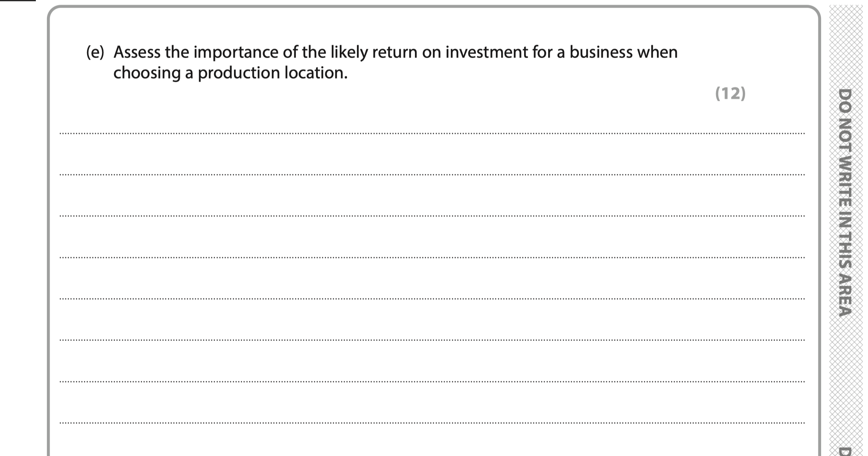The width and height of the screenshot is (868, 456).
Task: Click the sixth dotted answer line
Action: (x=431, y=340)
